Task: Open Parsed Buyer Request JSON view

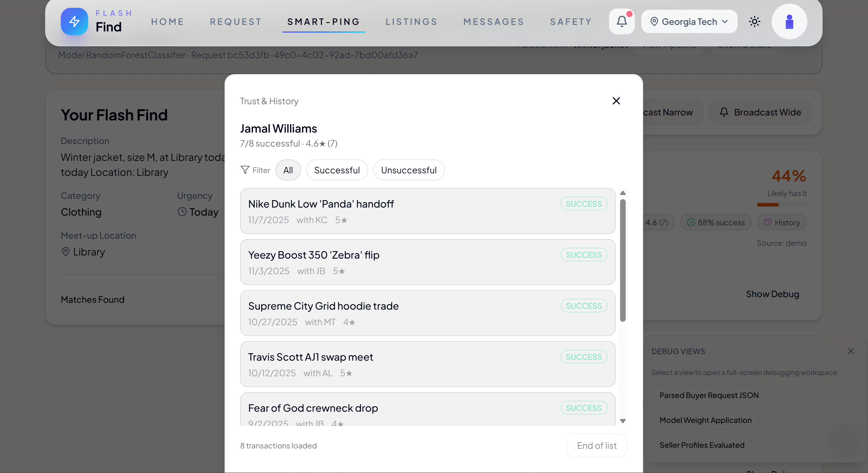Action: tap(709, 395)
